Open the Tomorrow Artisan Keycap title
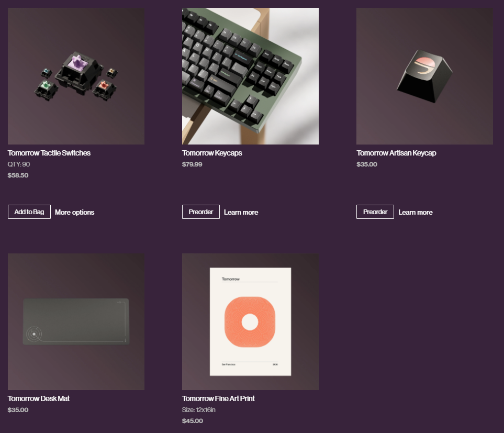504x433 pixels. (396, 153)
